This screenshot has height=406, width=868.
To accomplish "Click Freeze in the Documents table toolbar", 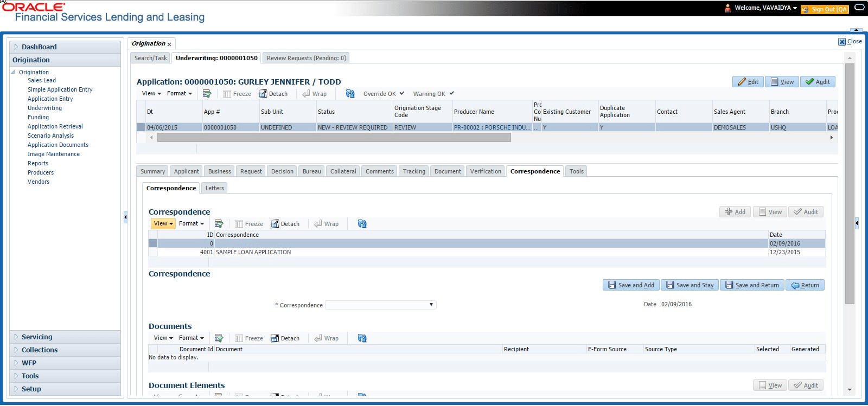I will tap(249, 338).
